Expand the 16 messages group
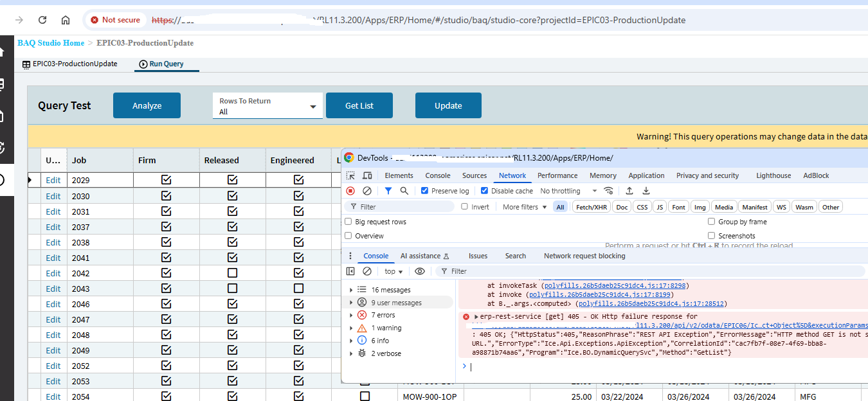This screenshot has height=401, width=868. pos(351,290)
